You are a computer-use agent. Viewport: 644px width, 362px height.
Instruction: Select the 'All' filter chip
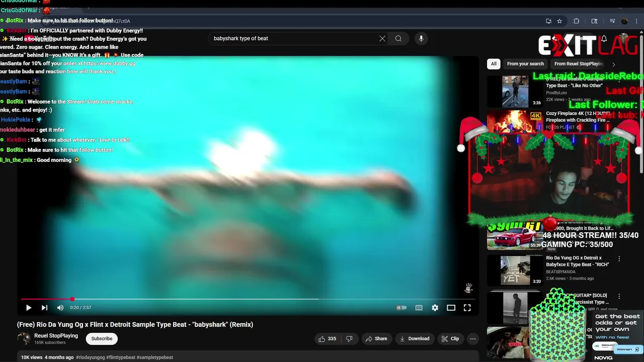pyautogui.click(x=494, y=64)
